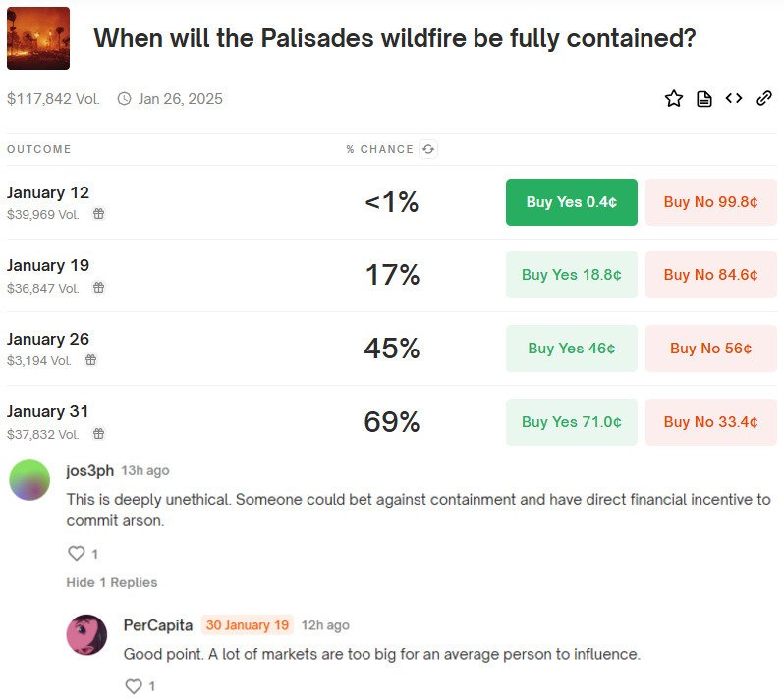Like PerCapita's reply with heart
The width and height of the screenshot is (784, 700).
pyautogui.click(x=135, y=686)
